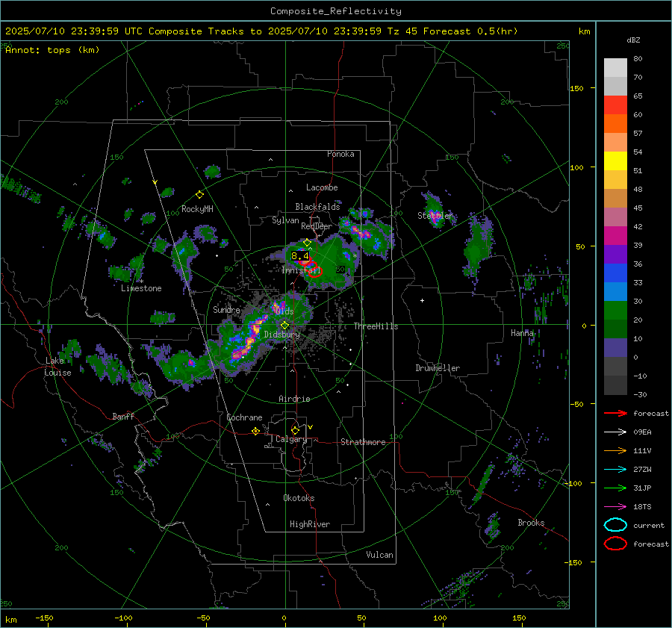The width and height of the screenshot is (672, 628).
Task: Select the white 09EA track arrow
Action: pos(615,432)
